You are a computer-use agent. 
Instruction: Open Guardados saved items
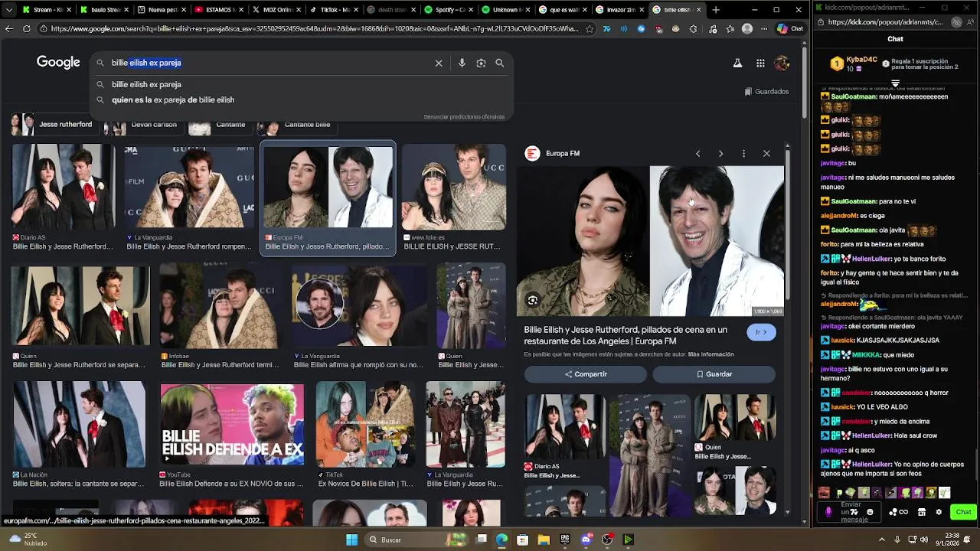[x=766, y=92]
